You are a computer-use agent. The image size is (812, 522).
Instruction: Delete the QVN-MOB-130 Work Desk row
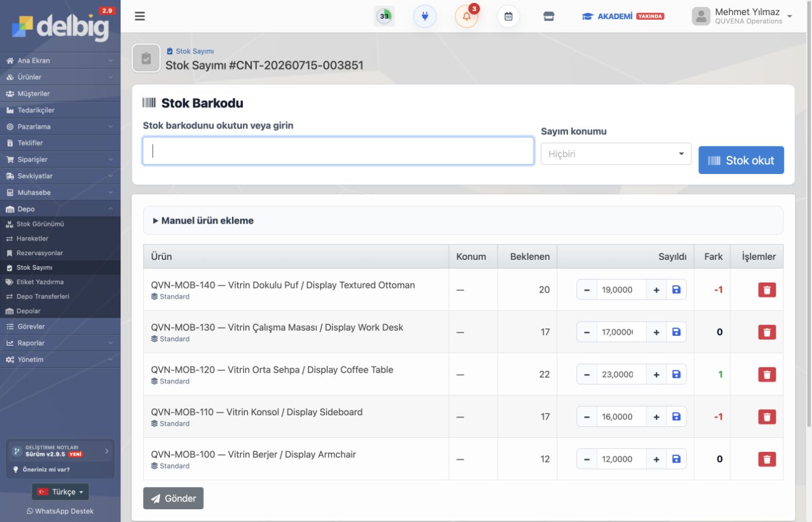pyautogui.click(x=767, y=332)
